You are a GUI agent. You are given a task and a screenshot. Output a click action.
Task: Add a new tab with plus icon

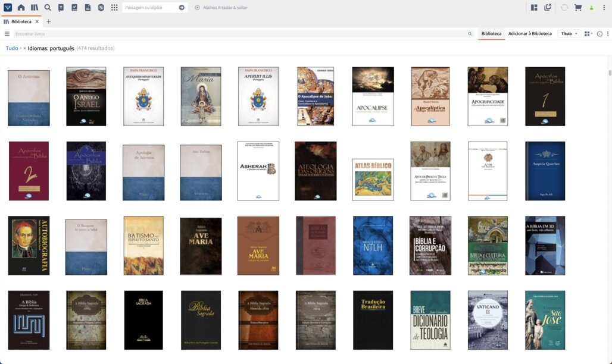pos(48,21)
